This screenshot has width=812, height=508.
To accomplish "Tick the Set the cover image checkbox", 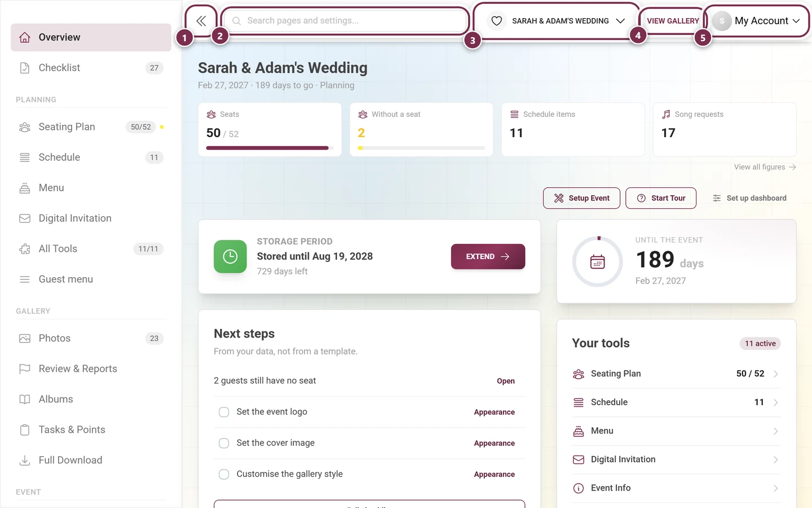I will point(224,443).
